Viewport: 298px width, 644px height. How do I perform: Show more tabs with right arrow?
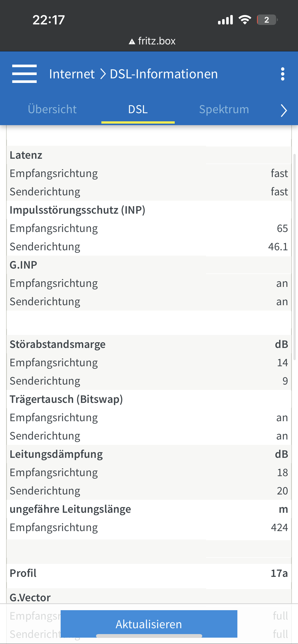(x=284, y=110)
